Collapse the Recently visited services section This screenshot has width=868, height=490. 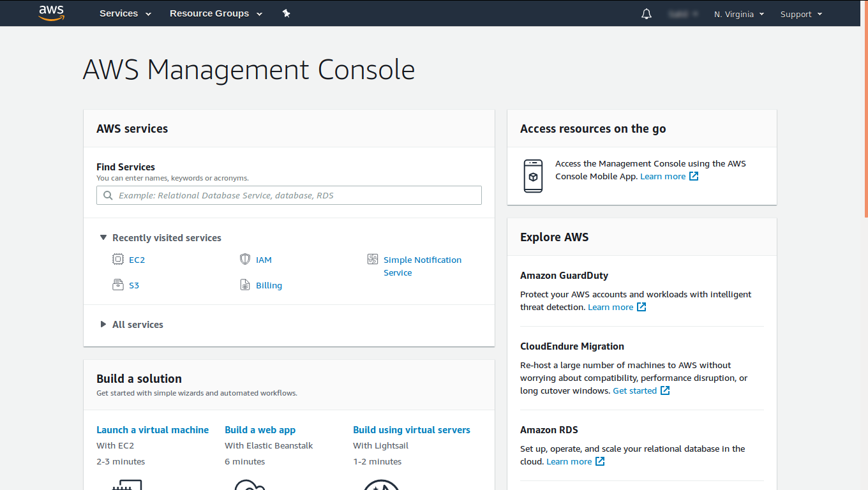coord(103,237)
